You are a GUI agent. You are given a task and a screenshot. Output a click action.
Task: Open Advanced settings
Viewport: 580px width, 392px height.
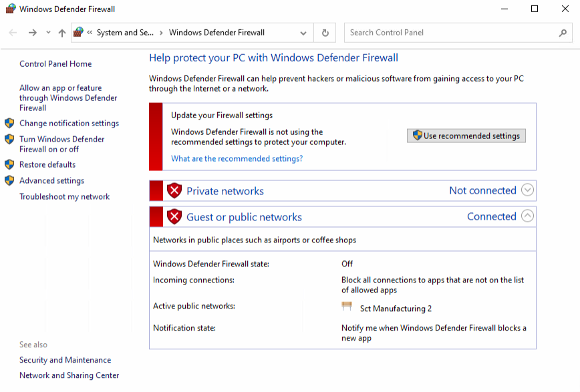pos(52,180)
